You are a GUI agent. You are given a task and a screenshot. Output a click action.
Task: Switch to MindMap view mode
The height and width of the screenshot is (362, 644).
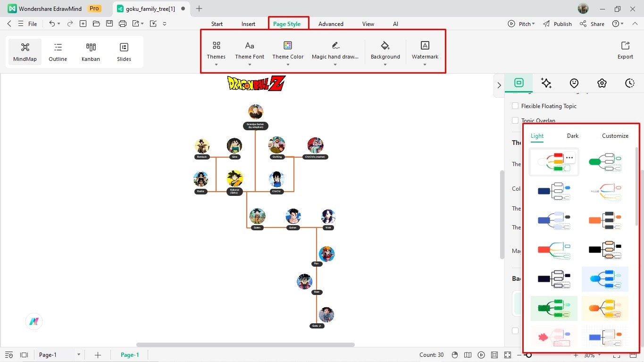point(25,52)
